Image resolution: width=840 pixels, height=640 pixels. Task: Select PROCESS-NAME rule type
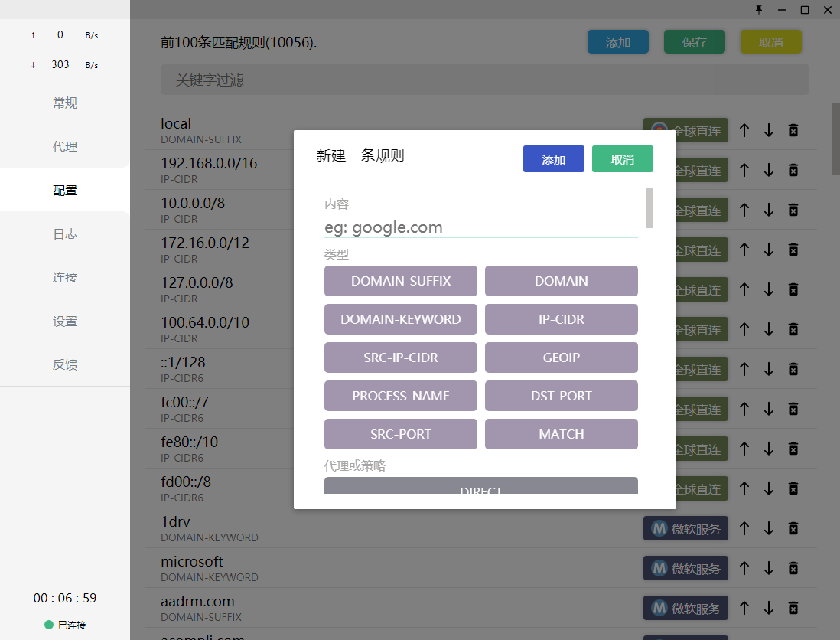[401, 396]
